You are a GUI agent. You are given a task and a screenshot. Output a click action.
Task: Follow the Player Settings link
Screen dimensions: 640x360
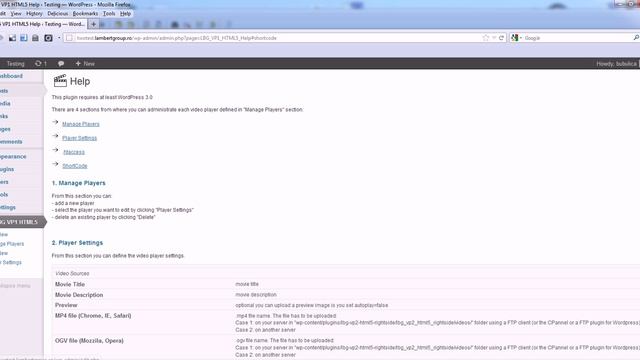[x=80, y=138]
